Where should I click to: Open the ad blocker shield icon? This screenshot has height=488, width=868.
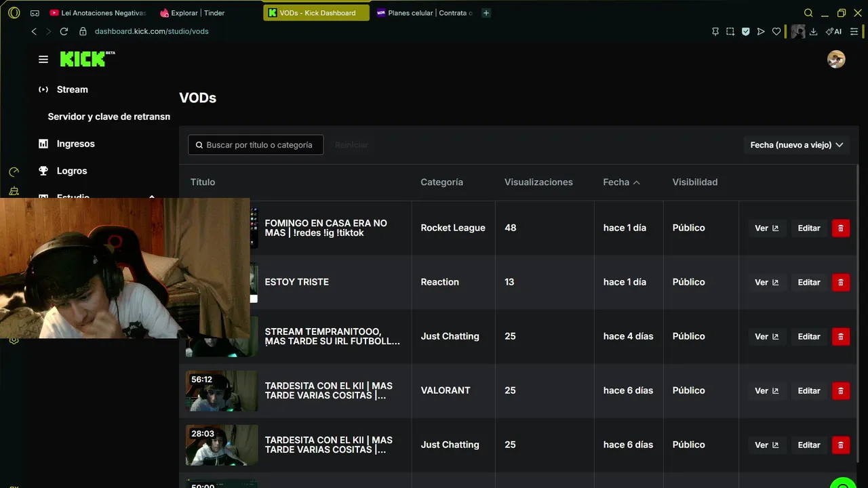pyautogui.click(x=745, y=31)
